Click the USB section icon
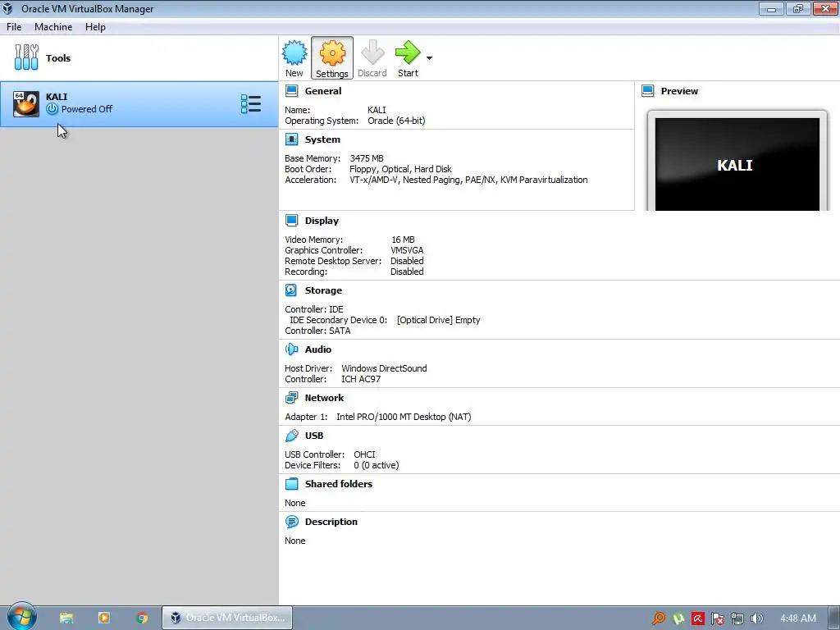This screenshot has width=840, height=630. coord(291,436)
